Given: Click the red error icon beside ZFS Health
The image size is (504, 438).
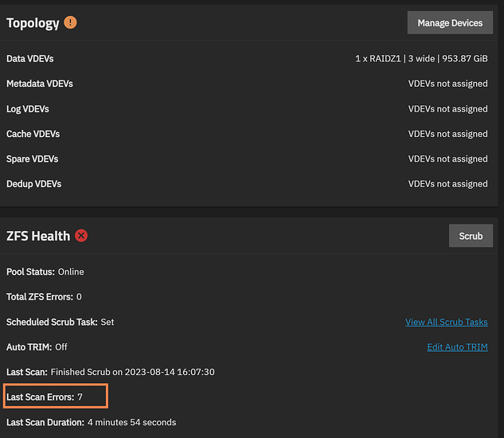Looking at the screenshot, I should [x=81, y=236].
